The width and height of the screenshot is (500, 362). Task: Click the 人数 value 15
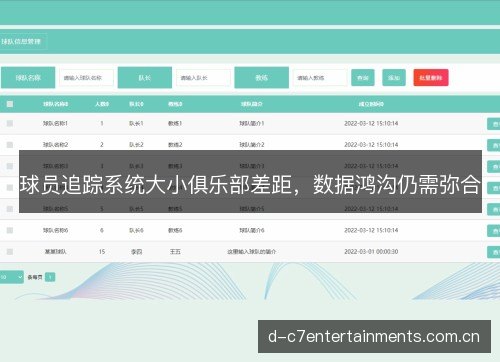102,252
